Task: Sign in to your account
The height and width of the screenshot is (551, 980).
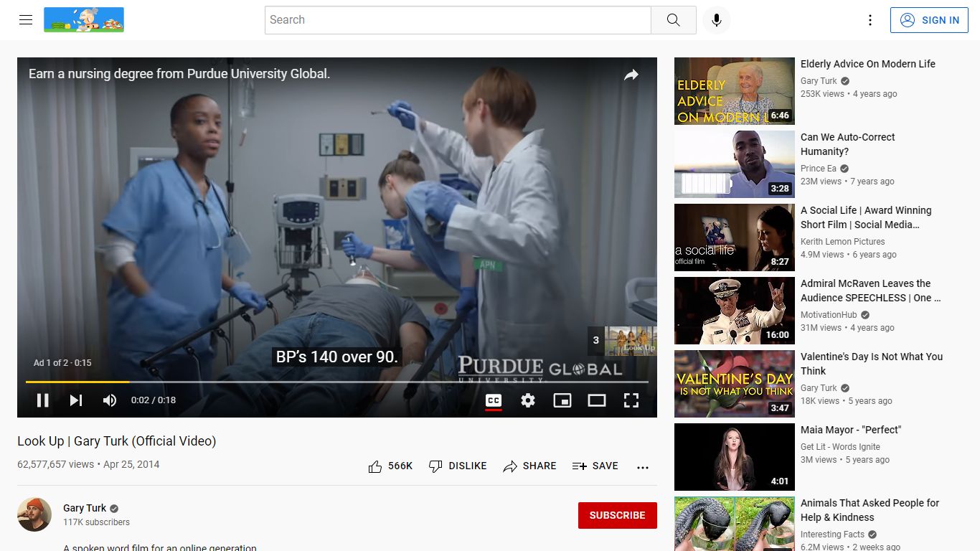Action: tap(929, 20)
